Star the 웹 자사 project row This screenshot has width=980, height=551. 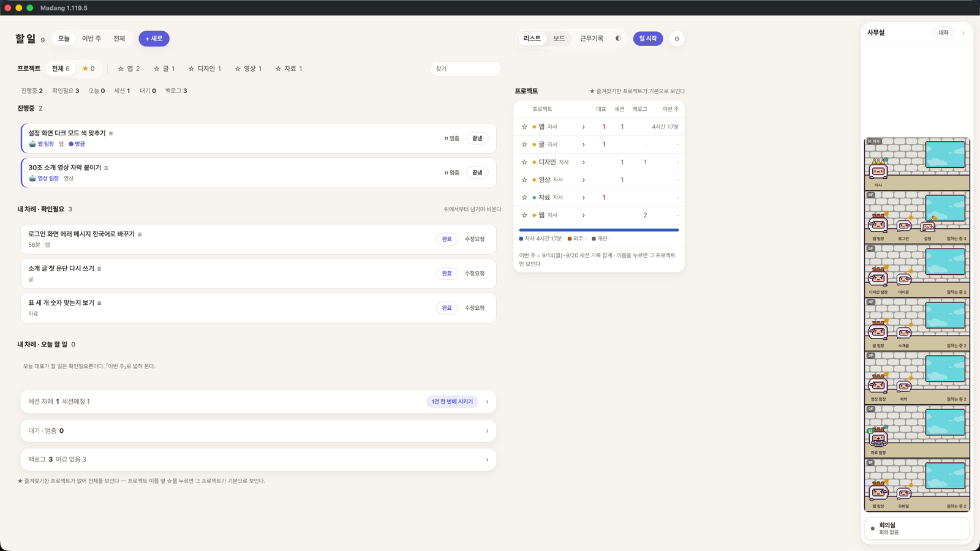coord(524,216)
